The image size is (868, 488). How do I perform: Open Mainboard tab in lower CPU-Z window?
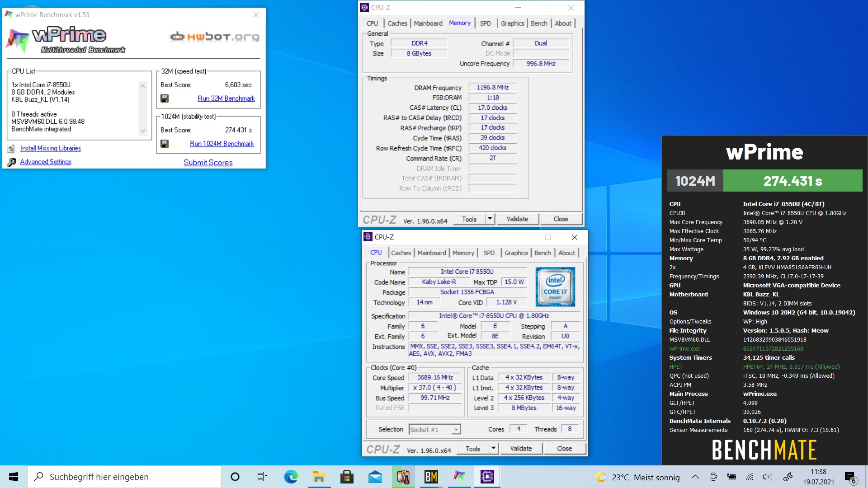tap(432, 253)
